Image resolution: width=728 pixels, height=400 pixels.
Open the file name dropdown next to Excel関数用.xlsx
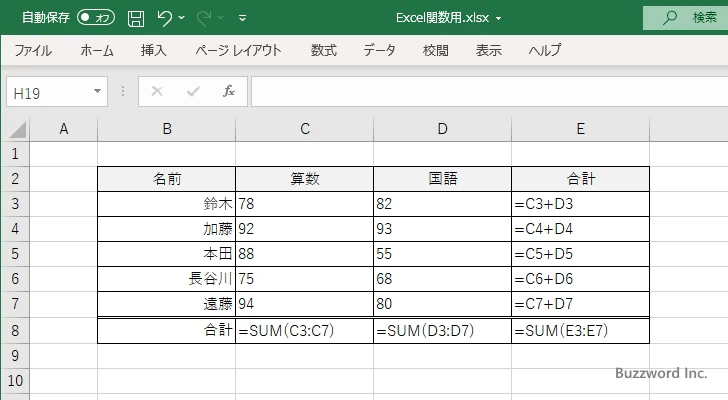[499, 19]
